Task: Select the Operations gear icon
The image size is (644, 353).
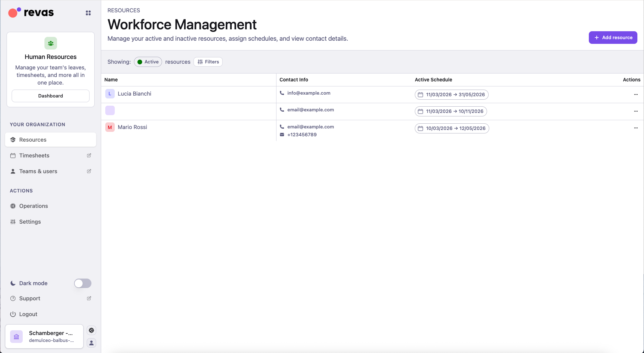Action: tap(13, 206)
